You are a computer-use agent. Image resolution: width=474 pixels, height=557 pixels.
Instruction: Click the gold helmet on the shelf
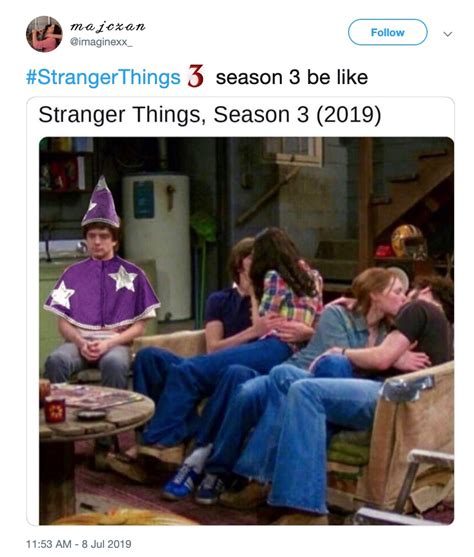[x=409, y=241]
